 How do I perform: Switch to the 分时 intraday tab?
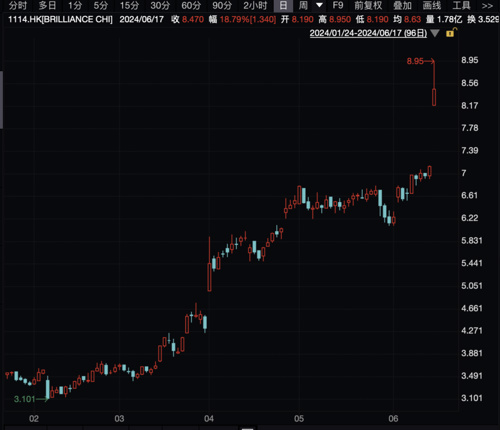pos(17,5)
